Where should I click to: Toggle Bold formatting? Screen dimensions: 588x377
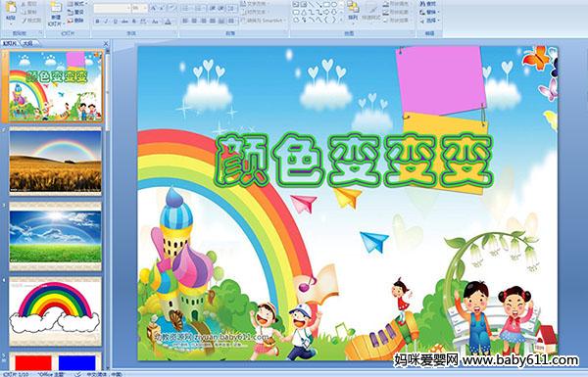tap(98, 22)
